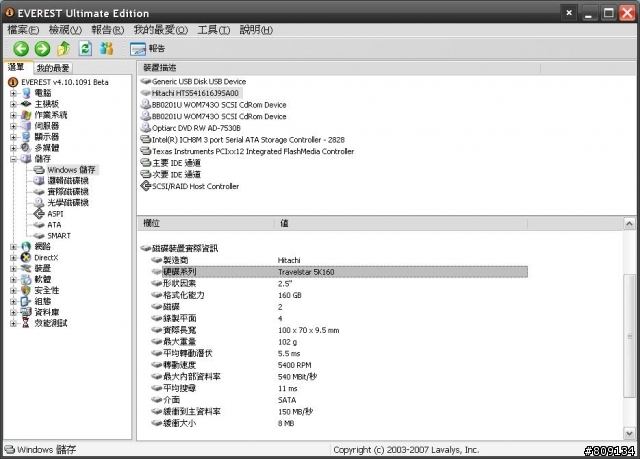Click the 效能測試 hourglass icon

26,323
